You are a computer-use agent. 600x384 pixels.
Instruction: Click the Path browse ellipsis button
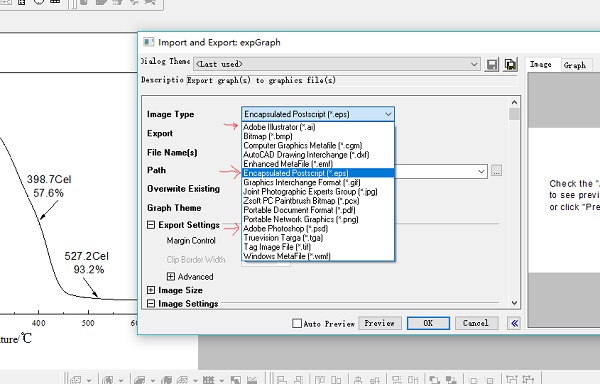[496, 171]
